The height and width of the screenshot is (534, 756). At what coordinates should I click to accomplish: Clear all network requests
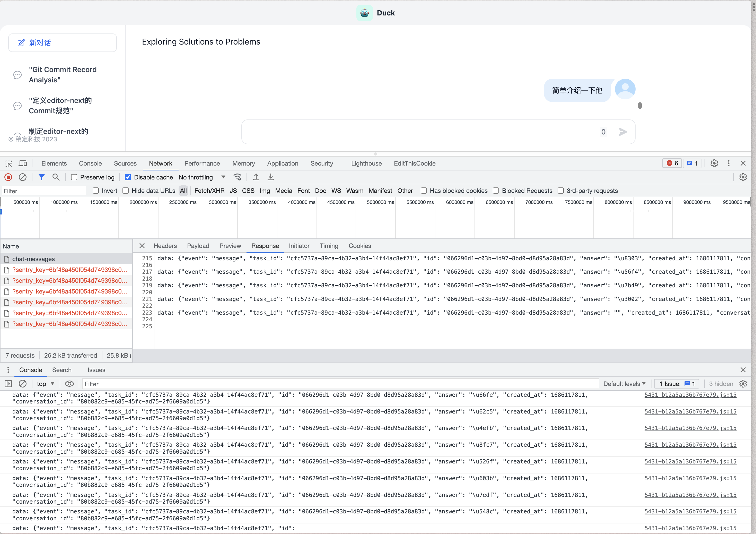(22, 177)
